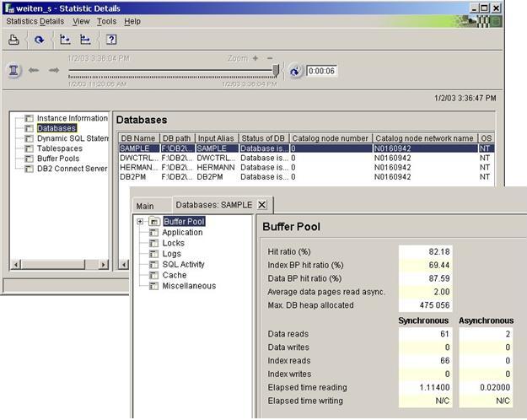
Task: Open the View menu
Action: [x=81, y=21]
